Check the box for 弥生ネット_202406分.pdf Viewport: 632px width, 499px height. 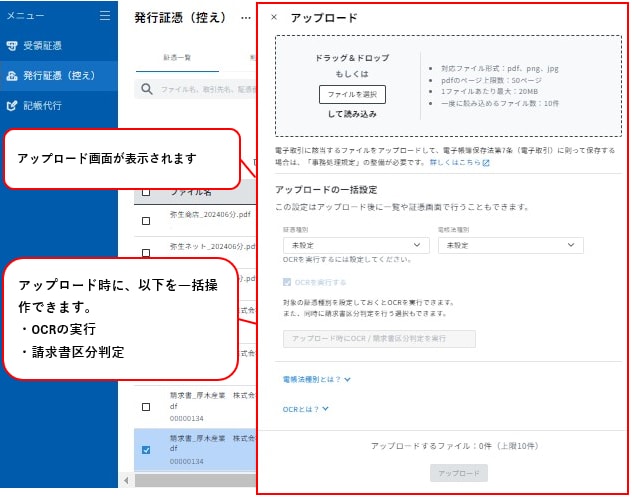coord(146,249)
